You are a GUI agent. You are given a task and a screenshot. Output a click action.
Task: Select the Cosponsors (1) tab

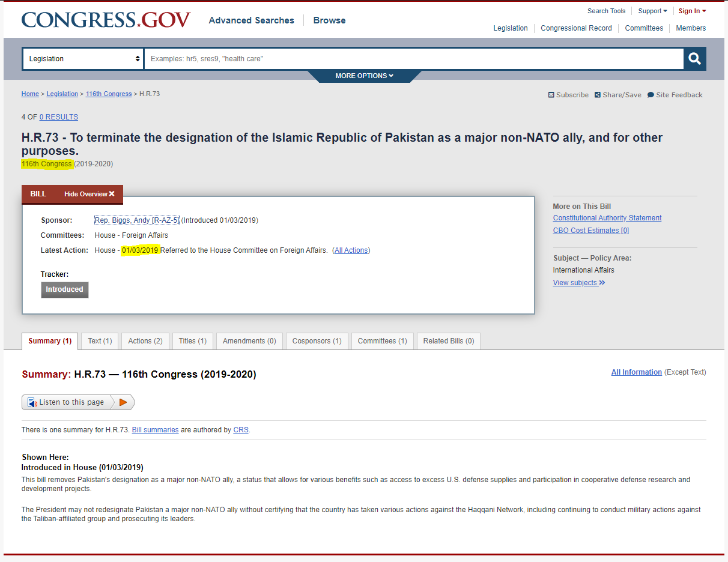tap(317, 341)
